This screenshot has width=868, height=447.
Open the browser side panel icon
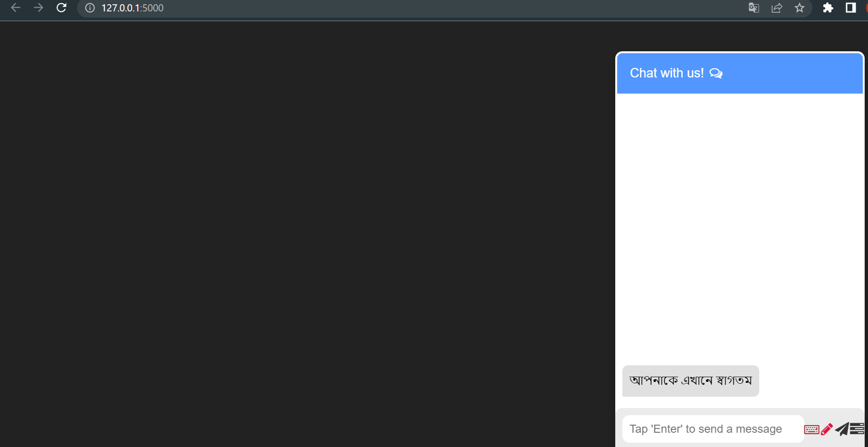(850, 8)
